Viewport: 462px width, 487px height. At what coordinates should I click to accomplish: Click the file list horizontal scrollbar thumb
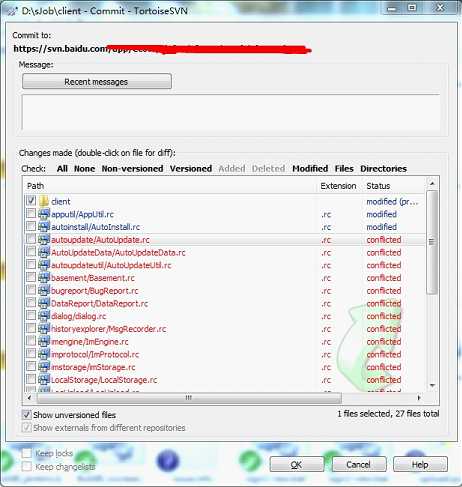click(189, 397)
